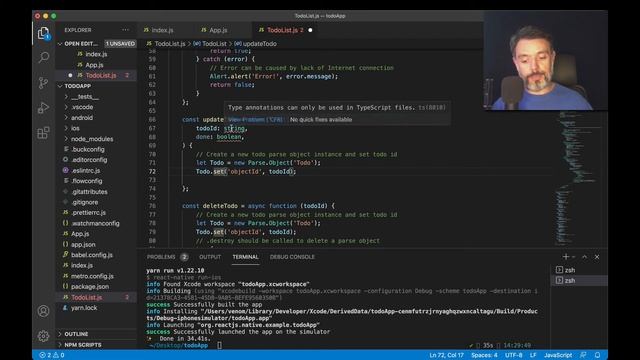Click the new terminal plus icon

[566, 257]
